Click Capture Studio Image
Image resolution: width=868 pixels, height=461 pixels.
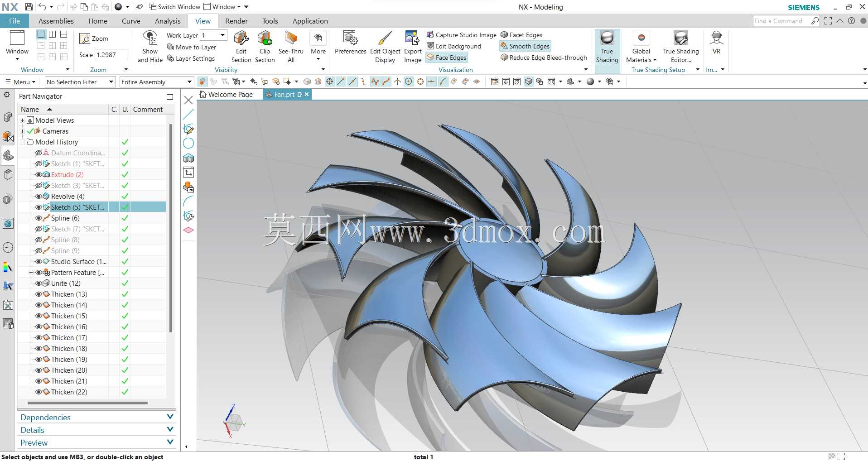(x=461, y=35)
